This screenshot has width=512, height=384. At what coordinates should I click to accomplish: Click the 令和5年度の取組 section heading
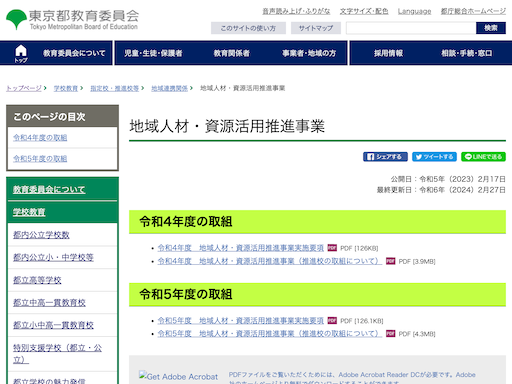coord(186,294)
